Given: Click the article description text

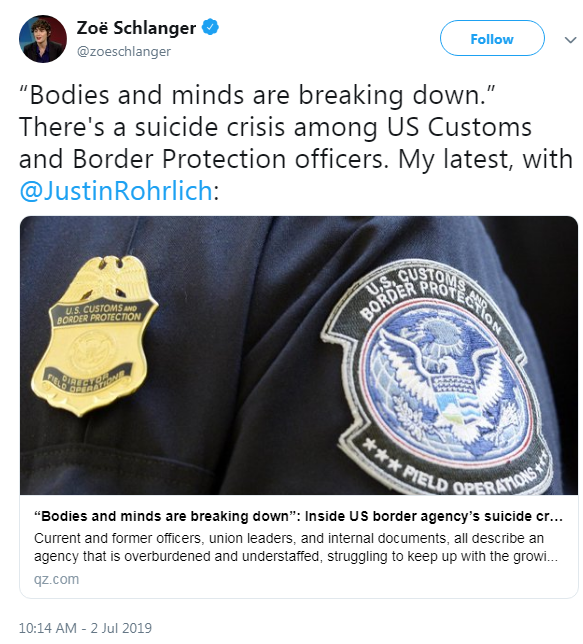Looking at the screenshot, I should 296,547.
